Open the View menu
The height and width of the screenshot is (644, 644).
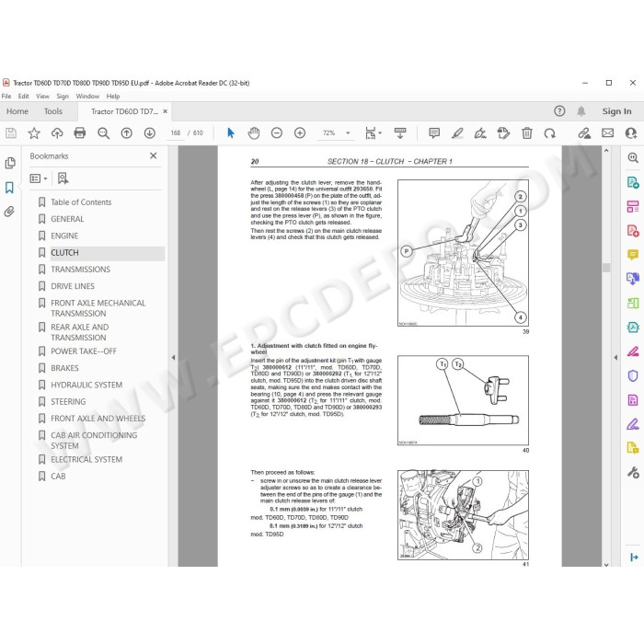click(x=42, y=96)
